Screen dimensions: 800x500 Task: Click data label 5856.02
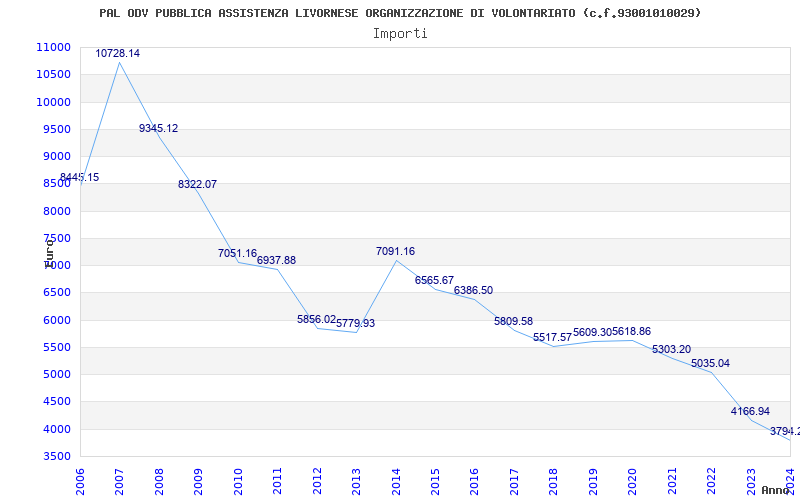[x=316, y=319]
